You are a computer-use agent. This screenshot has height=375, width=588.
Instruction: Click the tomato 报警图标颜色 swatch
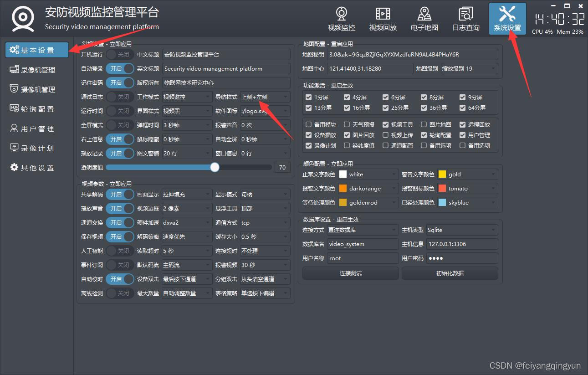(442, 188)
